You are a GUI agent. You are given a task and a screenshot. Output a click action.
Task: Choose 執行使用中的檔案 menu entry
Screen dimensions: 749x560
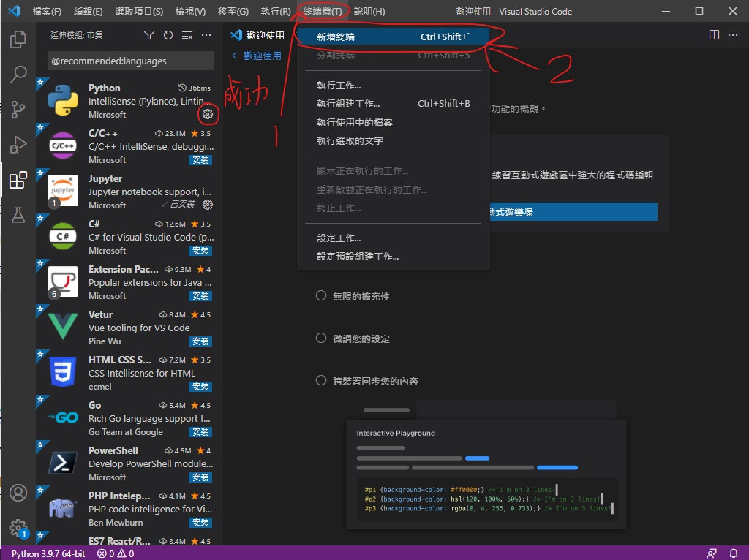point(393,122)
